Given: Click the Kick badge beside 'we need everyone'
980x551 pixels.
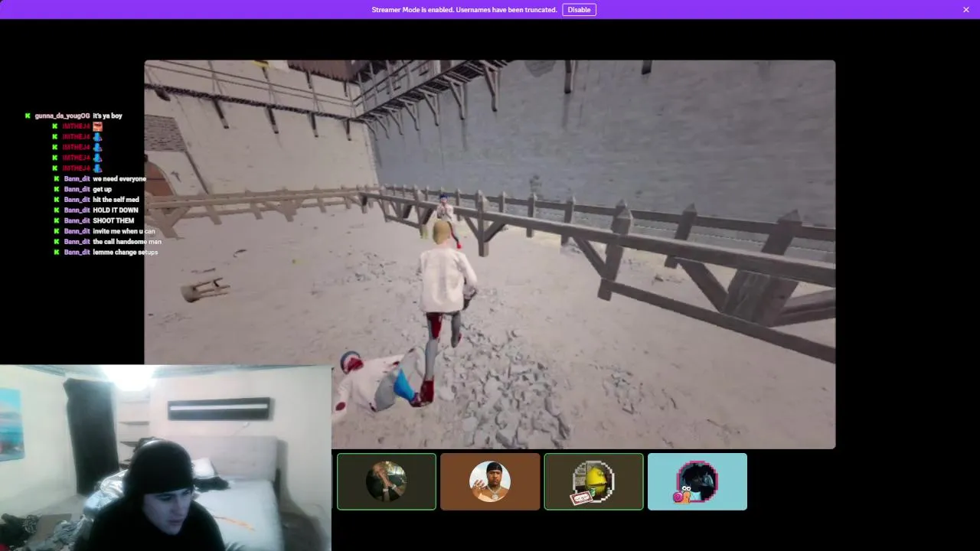Looking at the screenshot, I should click(x=55, y=179).
